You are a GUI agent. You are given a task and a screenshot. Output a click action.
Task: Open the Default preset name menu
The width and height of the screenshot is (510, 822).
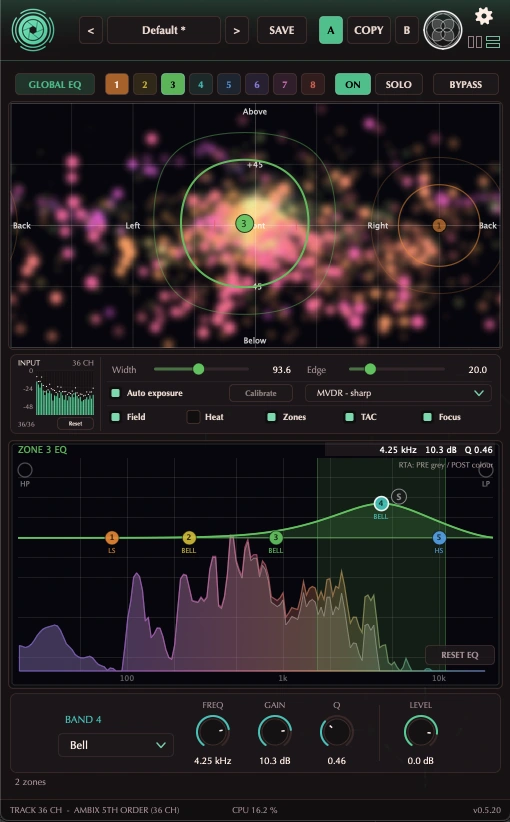pyautogui.click(x=164, y=30)
